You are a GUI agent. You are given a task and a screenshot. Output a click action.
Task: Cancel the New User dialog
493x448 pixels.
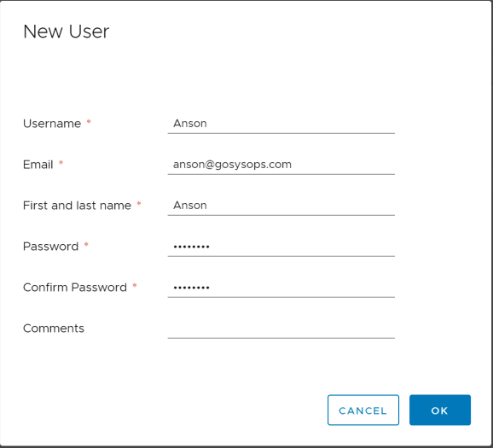pyautogui.click(x=363, y=410)
